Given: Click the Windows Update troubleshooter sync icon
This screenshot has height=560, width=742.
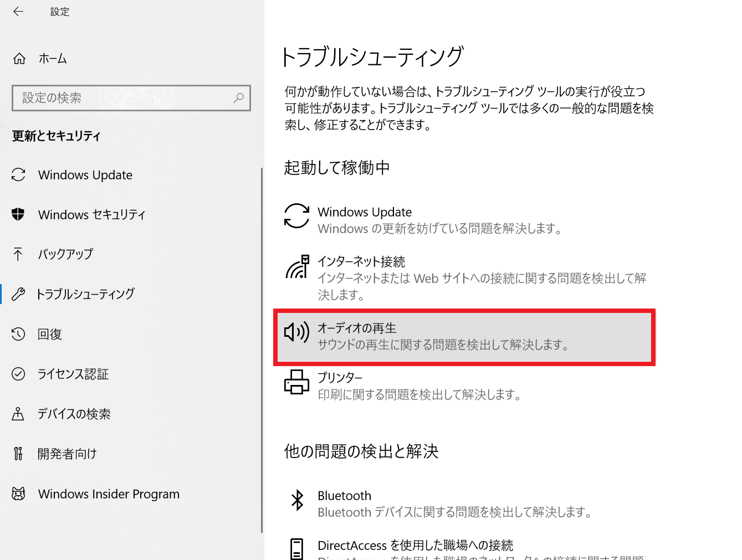Looking at the screenshot, I should (x=296, y=216).
